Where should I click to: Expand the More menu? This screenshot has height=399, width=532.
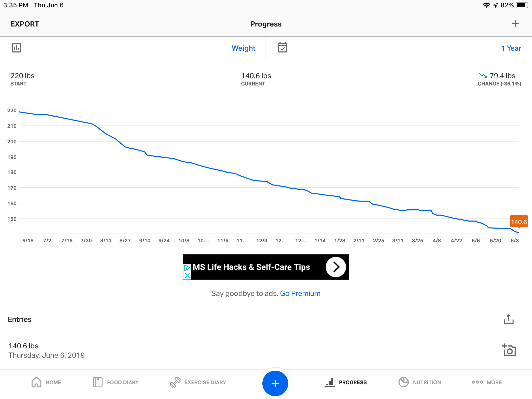tap(487, 382)
